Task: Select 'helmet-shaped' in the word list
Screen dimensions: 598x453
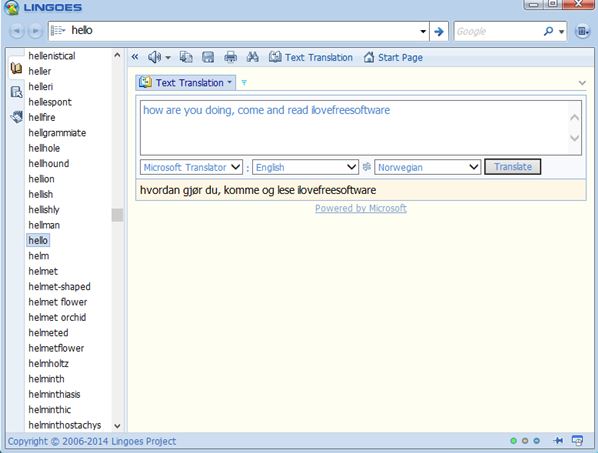Action: tap(59, 287)
